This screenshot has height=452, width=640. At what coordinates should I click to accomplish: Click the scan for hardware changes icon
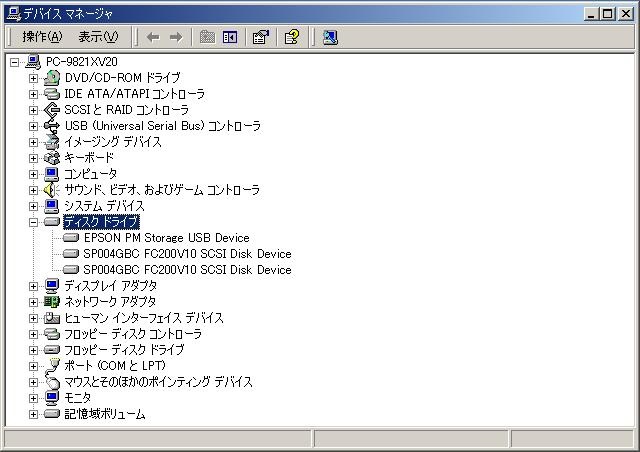tap(330, 37)
